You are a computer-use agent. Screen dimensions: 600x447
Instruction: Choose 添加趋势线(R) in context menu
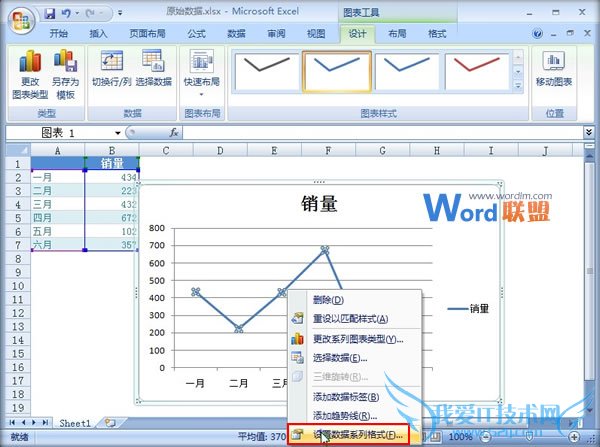pos(354,416)
